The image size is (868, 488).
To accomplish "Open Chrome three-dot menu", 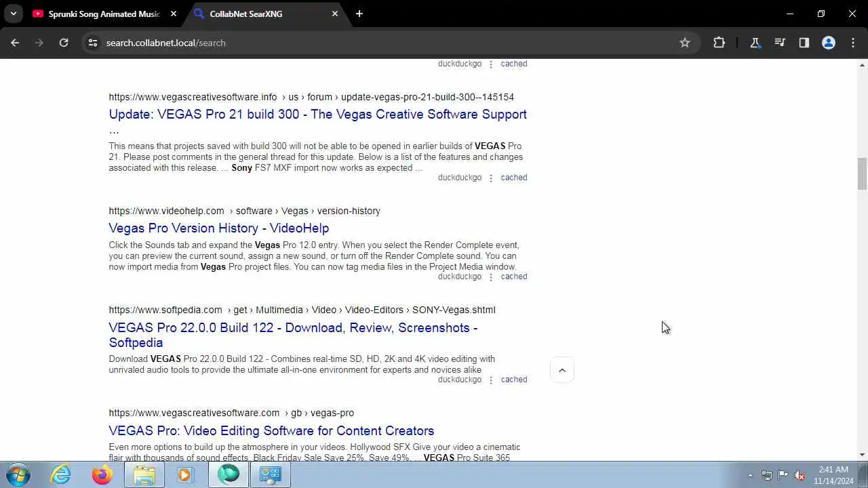I will (853, 43).
